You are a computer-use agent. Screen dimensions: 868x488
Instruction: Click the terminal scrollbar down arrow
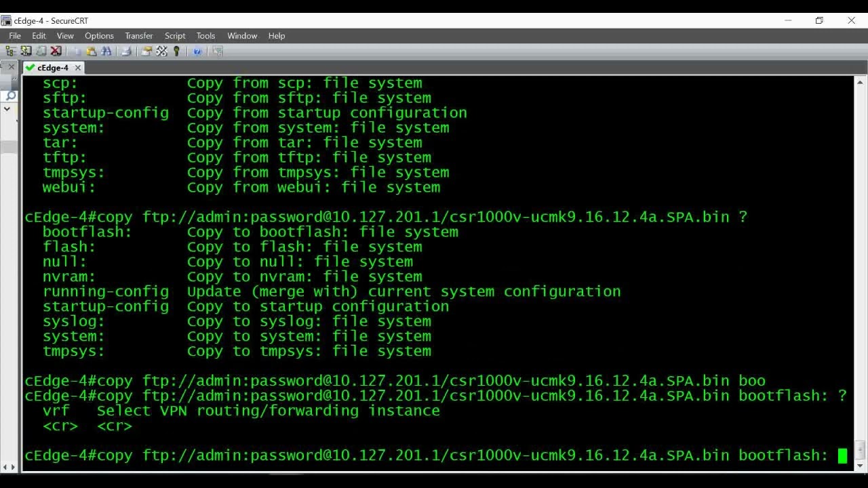point(860,464)
